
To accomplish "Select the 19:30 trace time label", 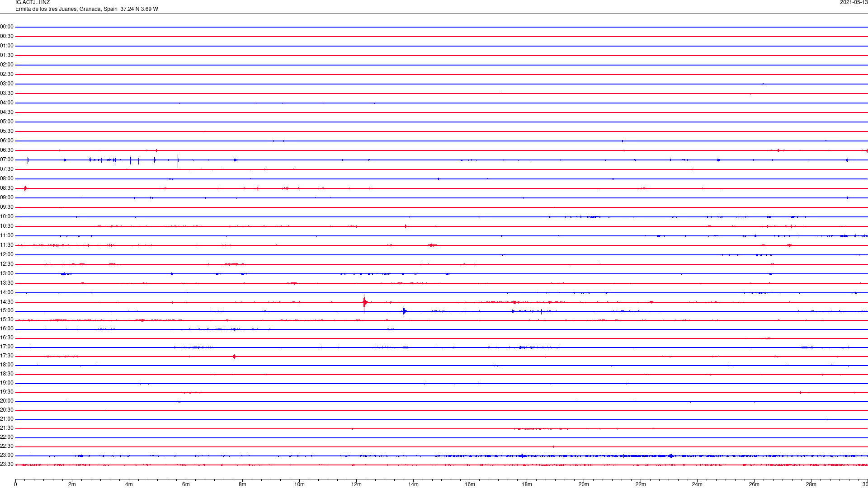I will [7, 392].
